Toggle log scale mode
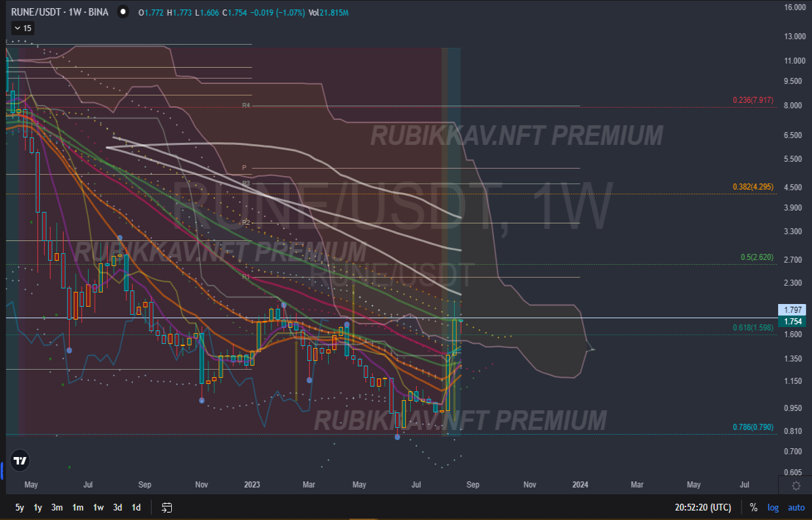Image resolution: width=812 pixels, height=520 pixels. (x=773, y=507)
